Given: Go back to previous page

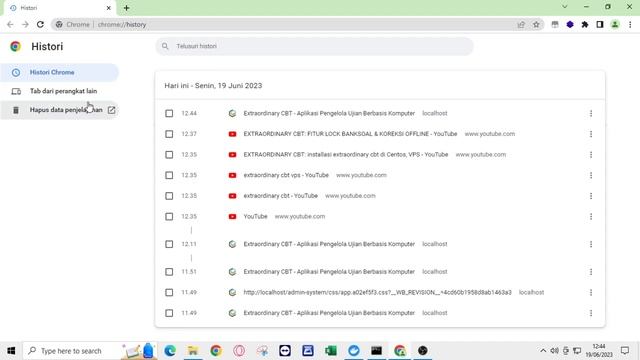Looking at the screenshot, I should (x=10, y=24).
